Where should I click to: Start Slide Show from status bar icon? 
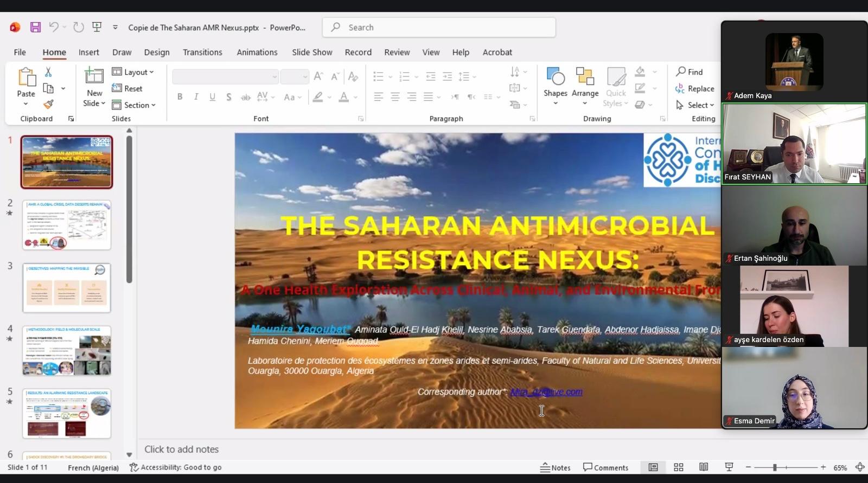click(x=729, y=467)
